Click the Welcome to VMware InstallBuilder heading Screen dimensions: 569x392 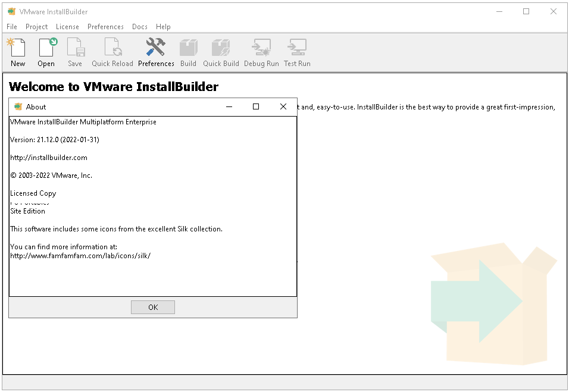click(x=114, y=87)
